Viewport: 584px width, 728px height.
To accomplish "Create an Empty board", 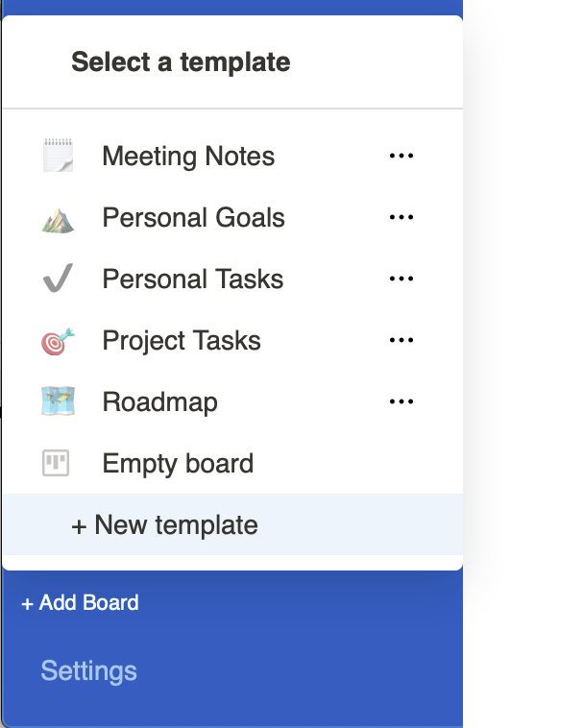I will [178, 464].
